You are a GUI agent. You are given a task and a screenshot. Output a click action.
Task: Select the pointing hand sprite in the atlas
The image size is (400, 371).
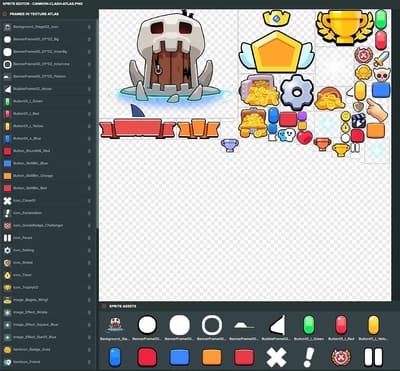point(377,109)
